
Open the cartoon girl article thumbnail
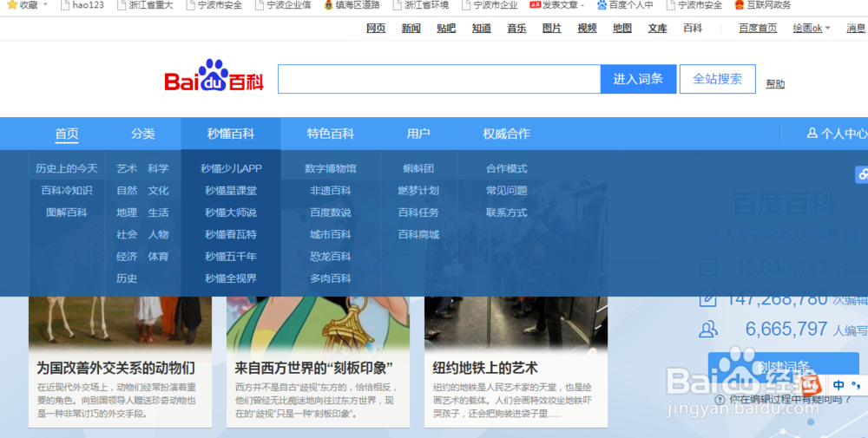click(x=319, y=324)
